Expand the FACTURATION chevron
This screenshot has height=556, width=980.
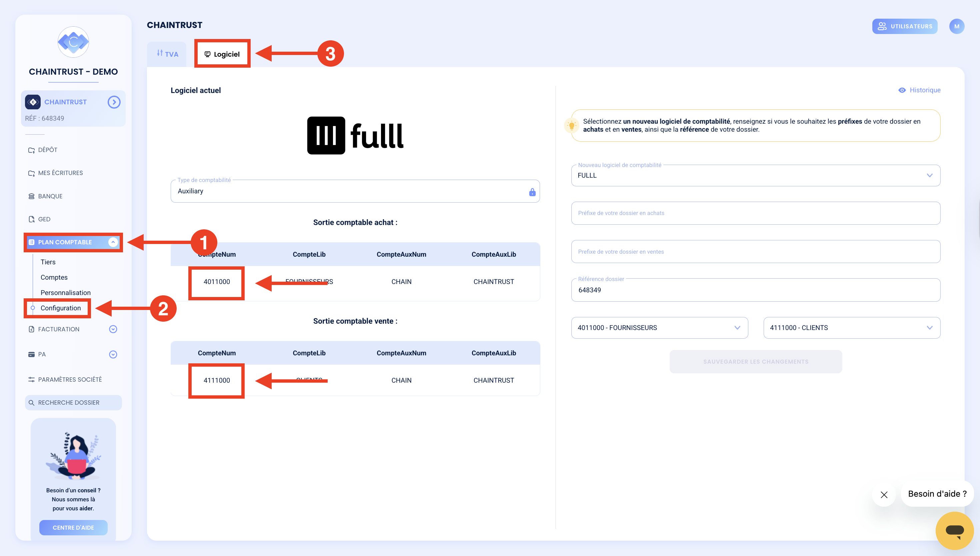113,329
